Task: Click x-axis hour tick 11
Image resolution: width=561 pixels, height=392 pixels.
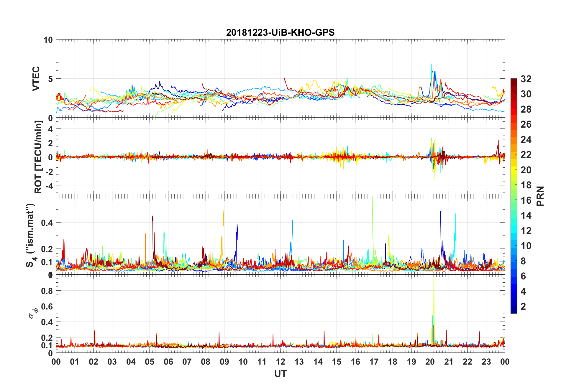Action: click(x=262, y=362)
